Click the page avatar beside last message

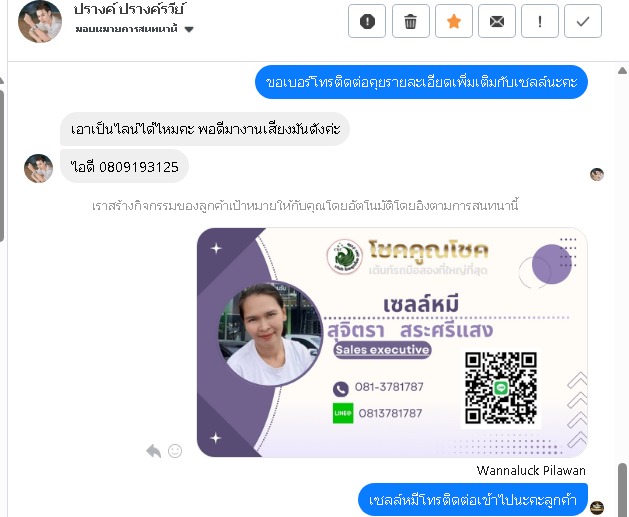tap(597, 507)
